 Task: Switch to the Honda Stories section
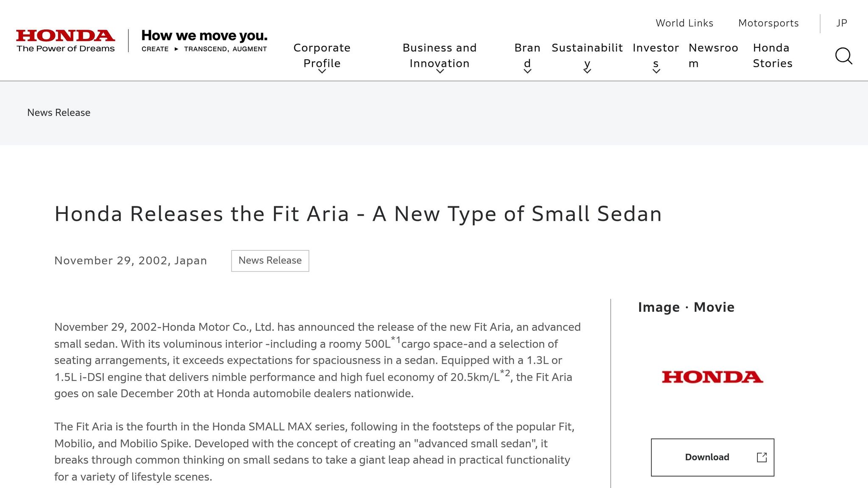point(772,55)
